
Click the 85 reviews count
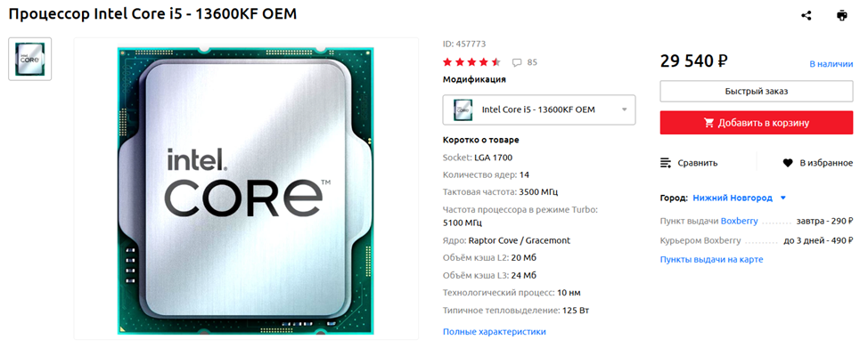click(x=532, y=62)
